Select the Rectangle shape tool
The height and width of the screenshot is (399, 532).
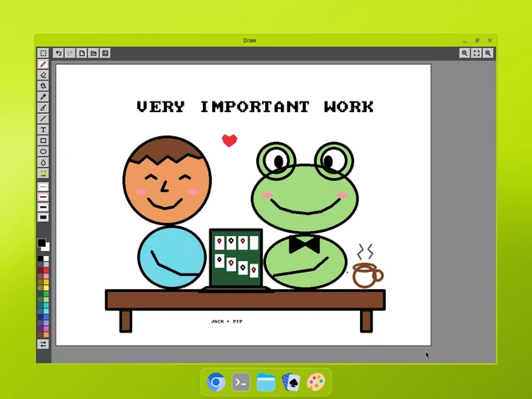[43, 140]
